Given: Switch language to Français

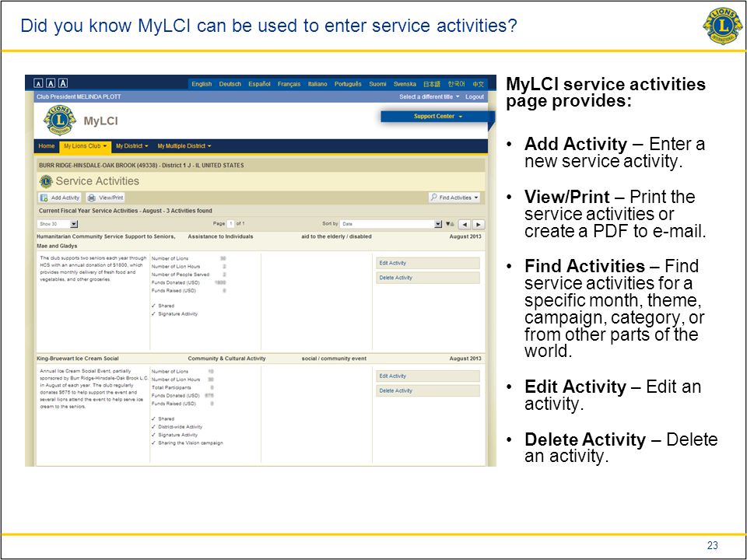Looking at the screenshot, I should (289, 84).
